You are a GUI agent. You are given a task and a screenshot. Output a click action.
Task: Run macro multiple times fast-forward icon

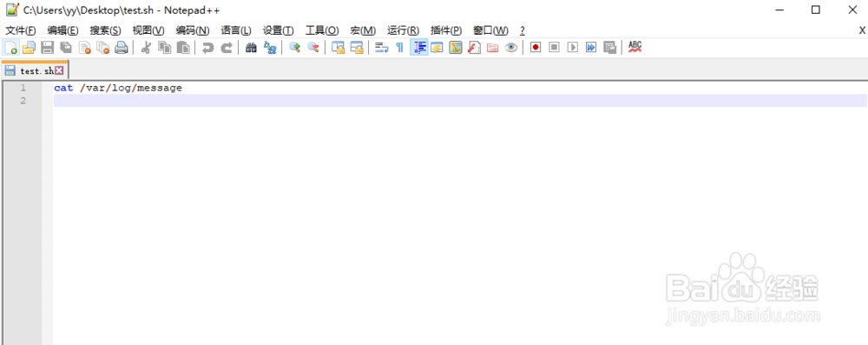(x=591, y=48)
